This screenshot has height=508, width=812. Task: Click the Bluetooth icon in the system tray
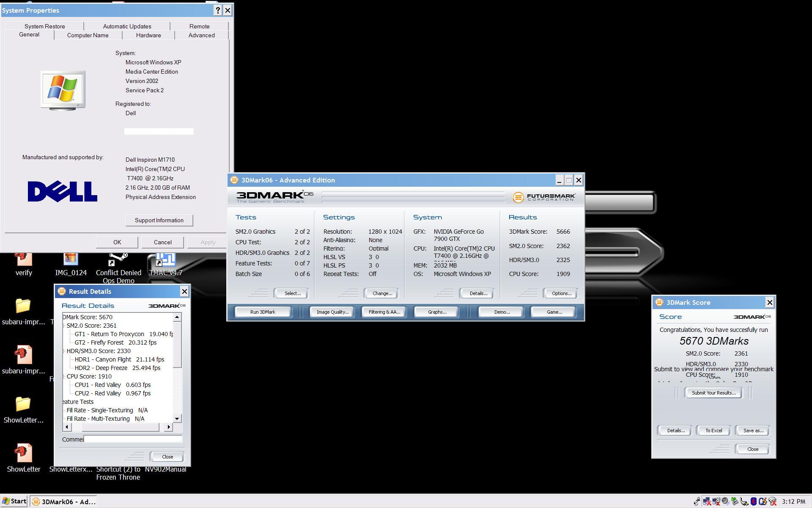pos(753,501)
